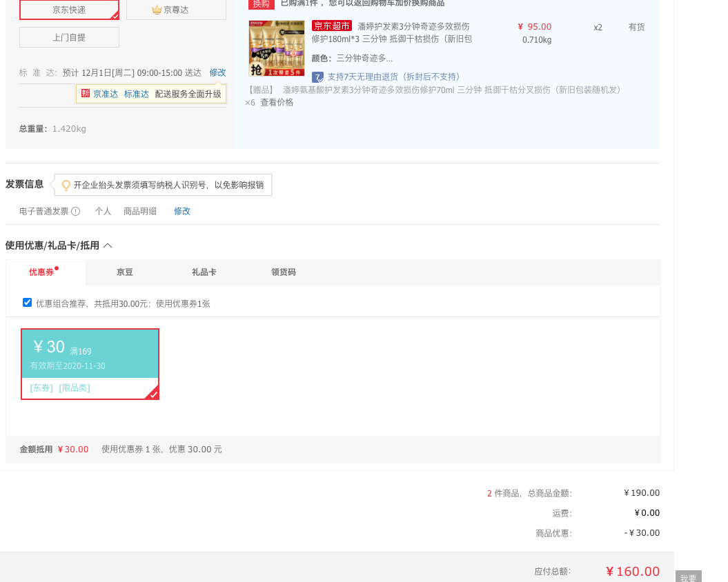Click the 0.710kg weight text
728x582 pixels.
tap(537, 40)
